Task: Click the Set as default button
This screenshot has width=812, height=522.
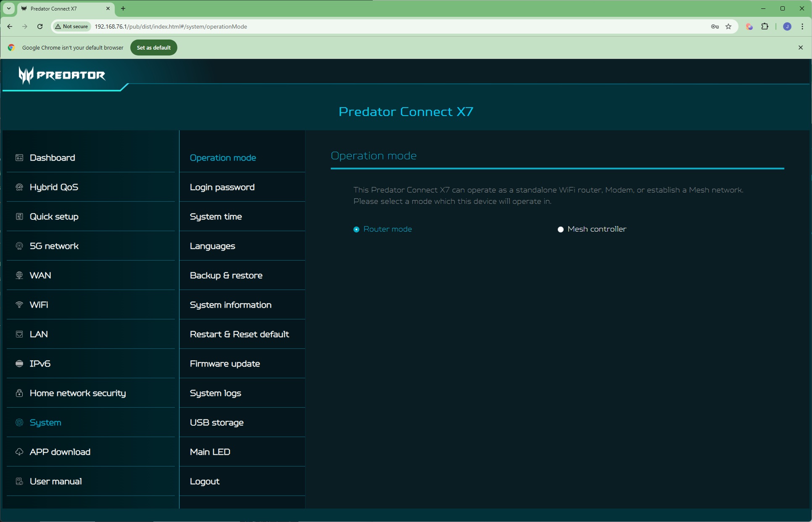Action: [x=153, y=47]
